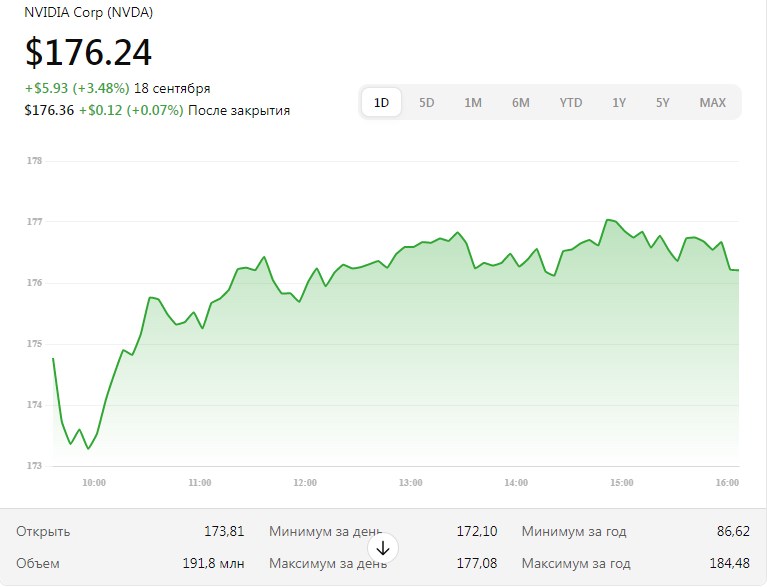Click the open price value 173,81
Image resolution: width=767 pixels, height=587 pixels.
(x=224, y=531)
